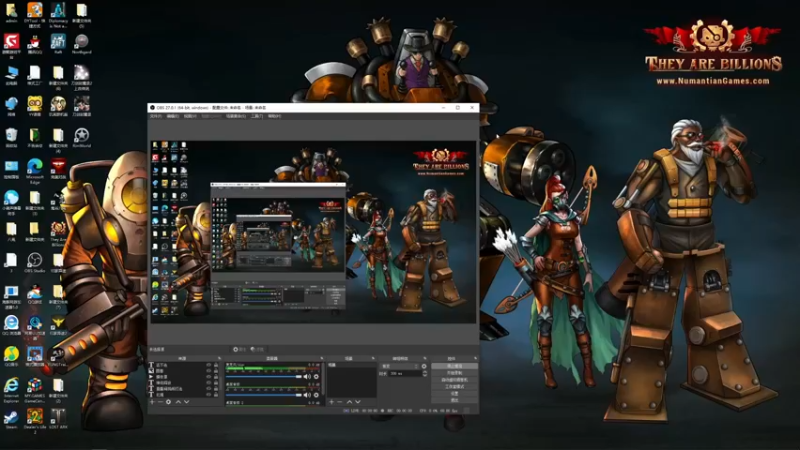Viewport: 800px width, 450px height.
Task: Move selected source down in Sources panel
Action: point(186,402)
